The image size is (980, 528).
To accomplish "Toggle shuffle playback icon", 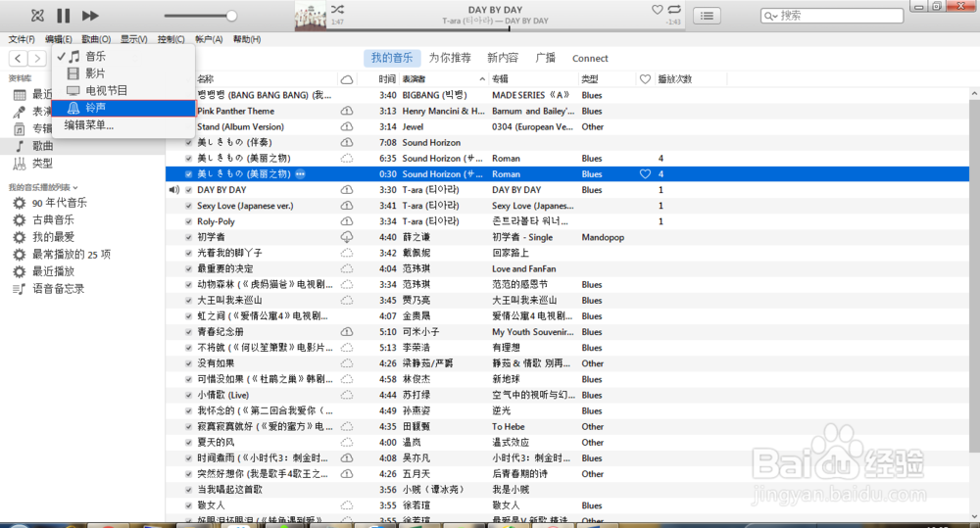I will pyautogui.click(x=37, y=16).
